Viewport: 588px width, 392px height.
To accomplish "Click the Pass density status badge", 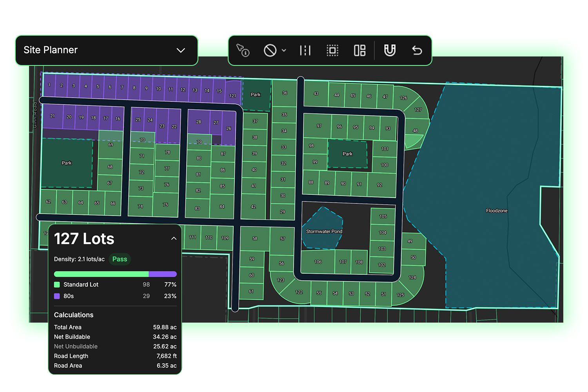I will (x=120, y=259).
